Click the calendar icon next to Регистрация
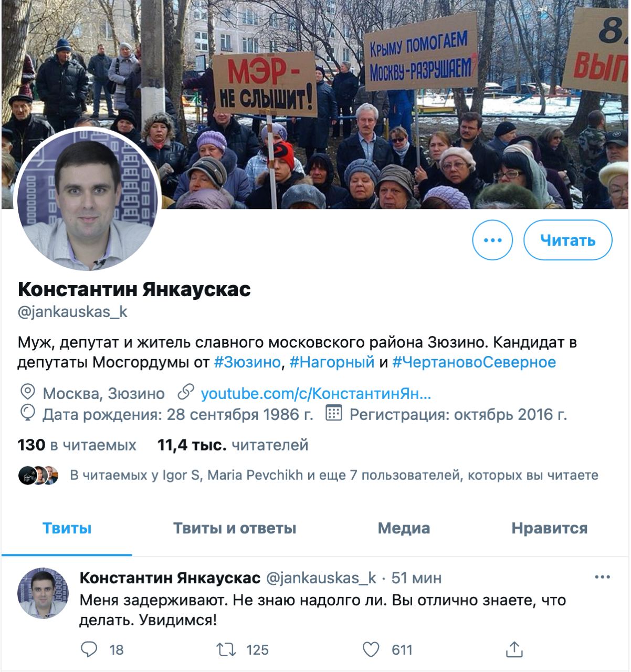Screen dimensions: 631x672 (334, 414)
